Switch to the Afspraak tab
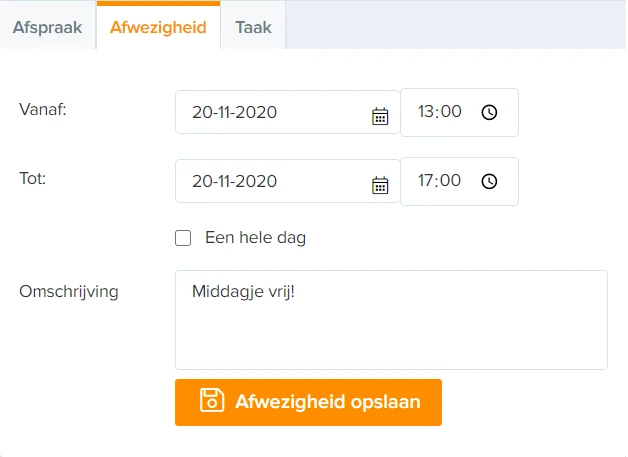The height and width of the screenshot is (457, 628). 48,27
